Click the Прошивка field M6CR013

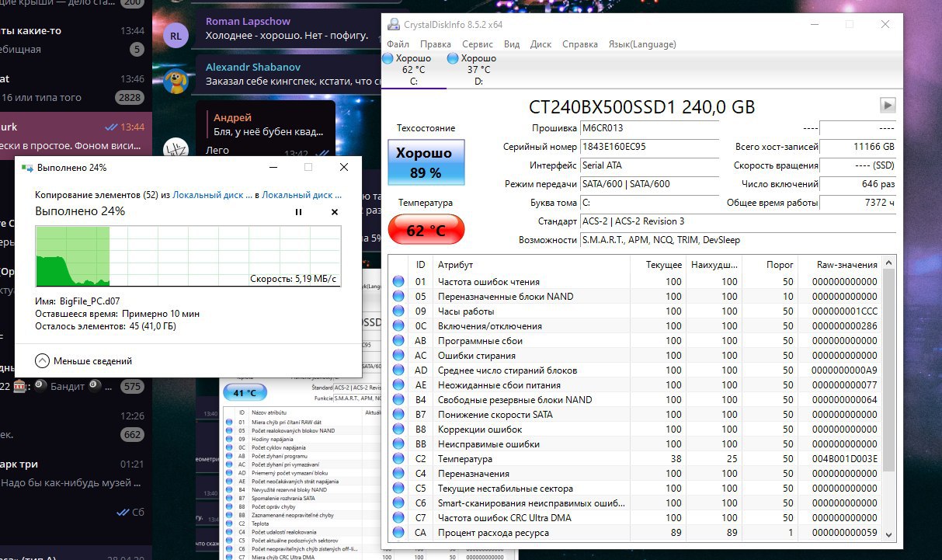(x=649, y=128)
